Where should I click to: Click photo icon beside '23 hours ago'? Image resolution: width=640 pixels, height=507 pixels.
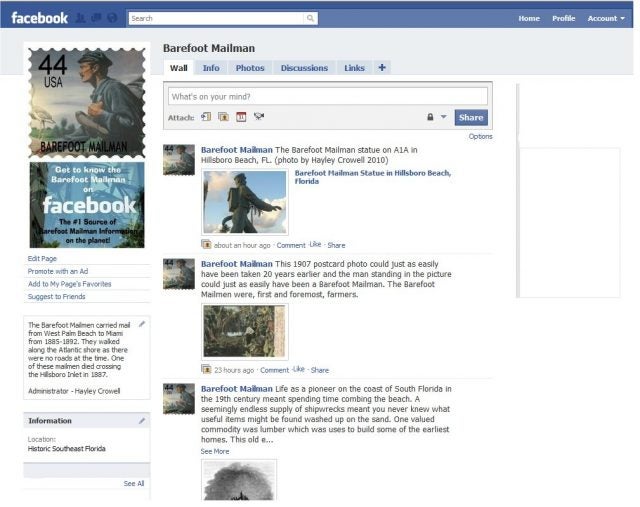coord(207,369)
